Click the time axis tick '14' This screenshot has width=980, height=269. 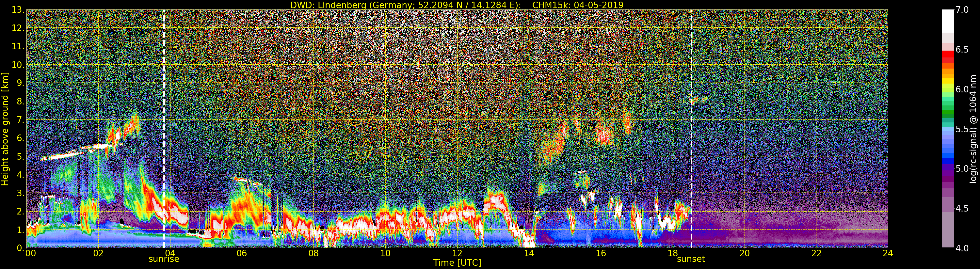coord(529,253)
